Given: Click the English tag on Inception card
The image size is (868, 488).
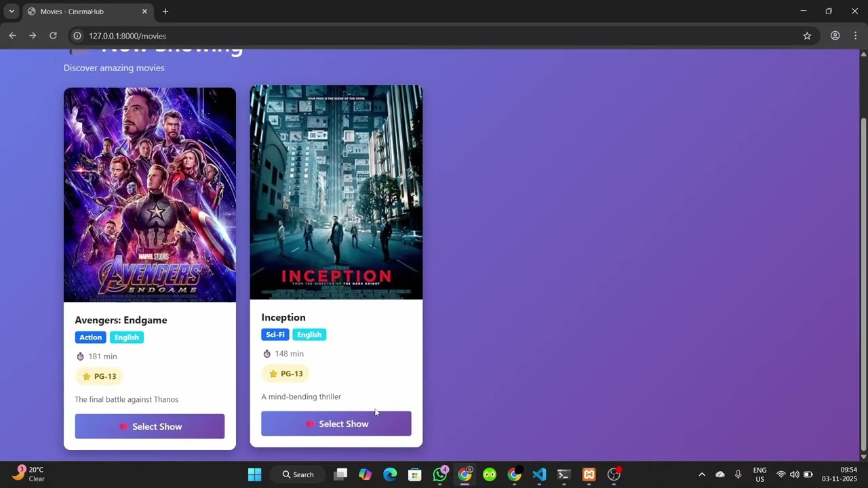Looking at the screenshot, I should [x=309, y=335].
